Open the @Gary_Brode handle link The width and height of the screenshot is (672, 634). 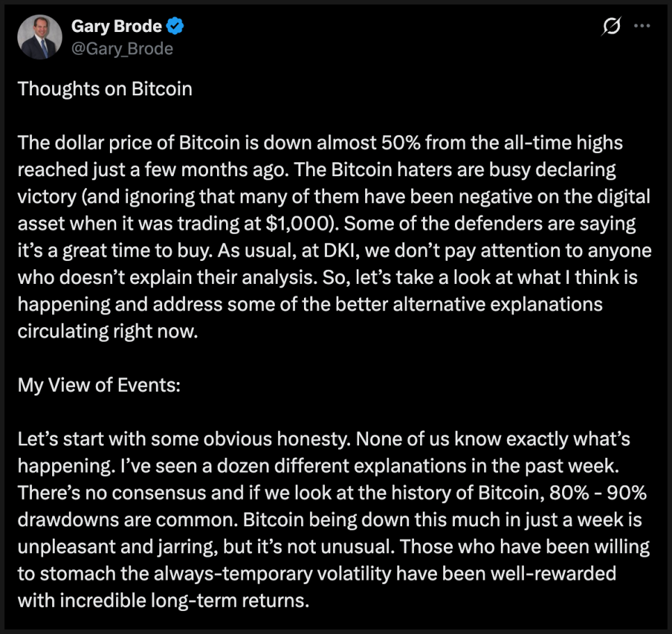[x=122, y=49]
